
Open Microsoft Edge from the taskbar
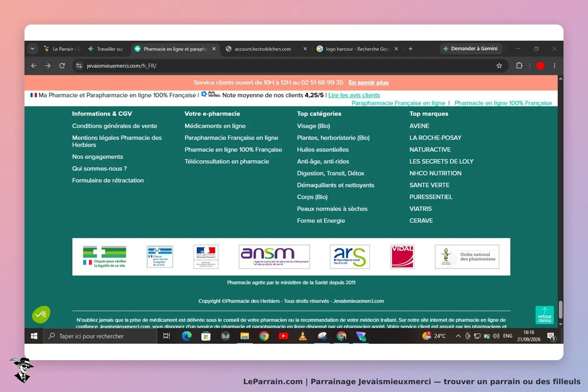click(x=187, y=336)
